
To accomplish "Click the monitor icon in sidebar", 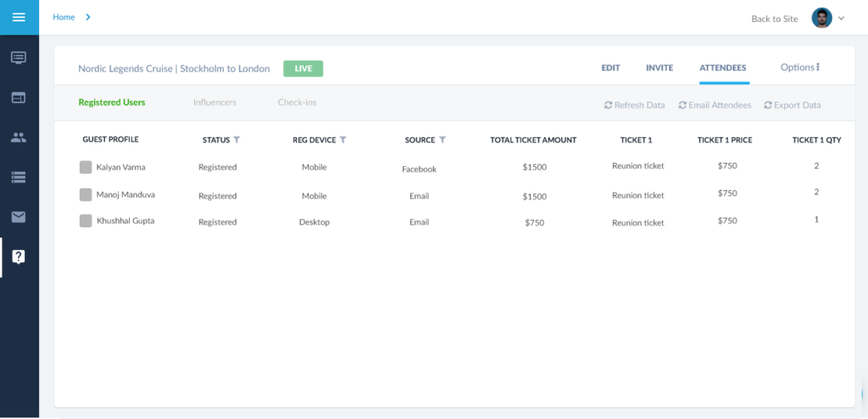I will click(x=19, y=58).
